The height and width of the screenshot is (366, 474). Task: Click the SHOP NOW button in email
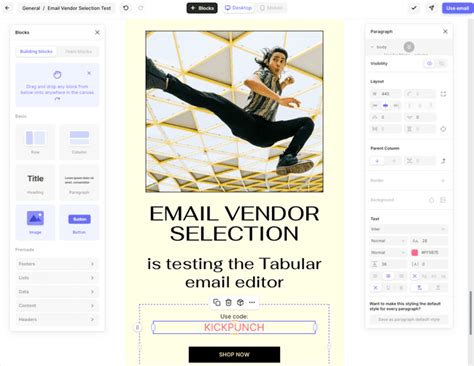[234, 354]
